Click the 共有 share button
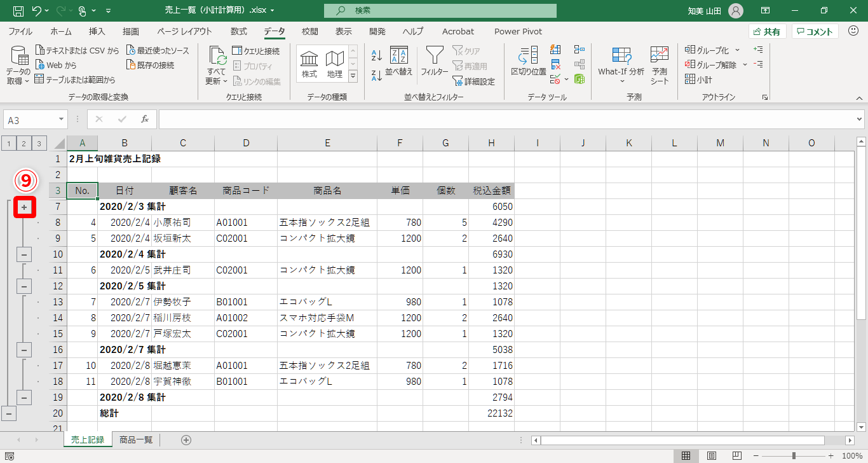This screenshot has width=868, height=463. pyautogui.click(x=768, y=32)
